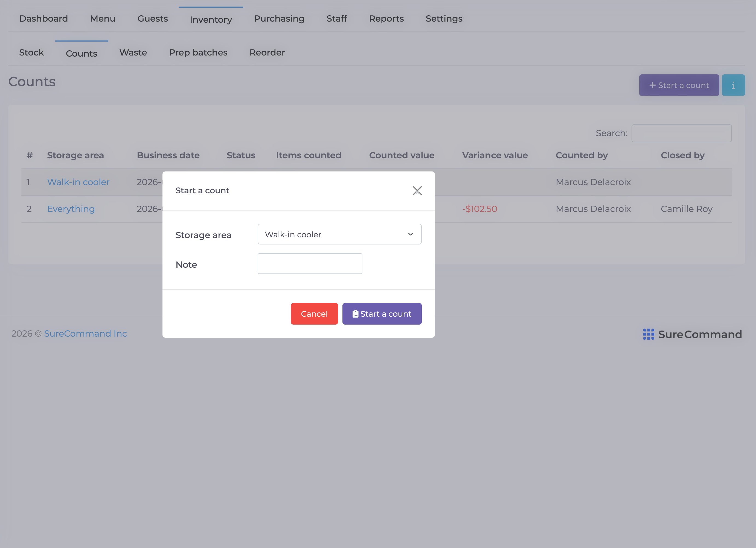Focus the Search field above the table
The height and width of the screenshot is (548, 756).
pyautogui.click(x=681, y=133)
